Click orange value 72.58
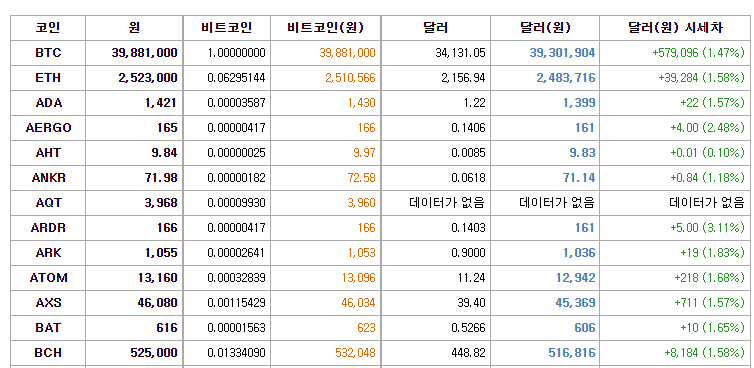 [x=361, y=178]
